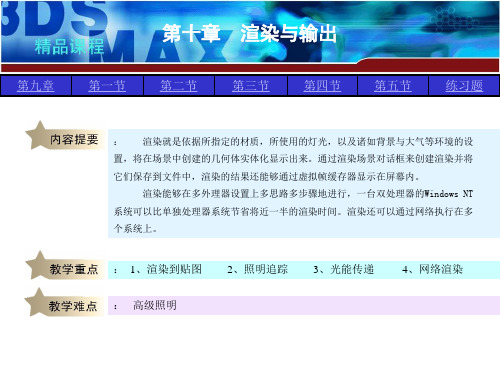The image size is (500, 375).
Task: Open the 第九章 chapter link
Action: point(36,86)
